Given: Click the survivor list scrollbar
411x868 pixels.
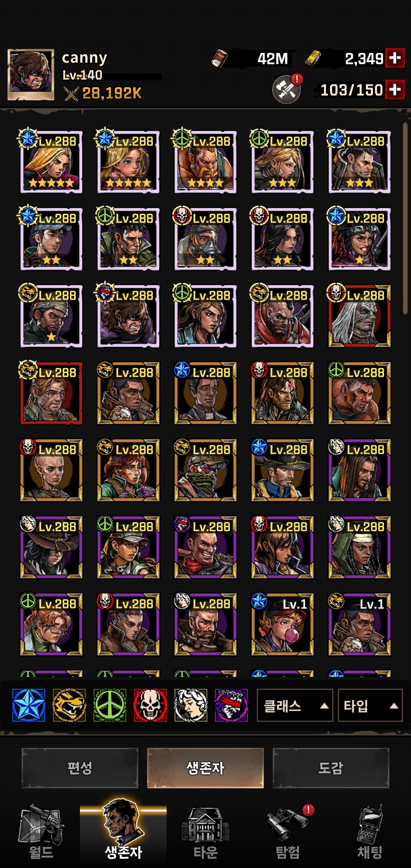Looking at the screenshot, I should click(x=405, y=219).
